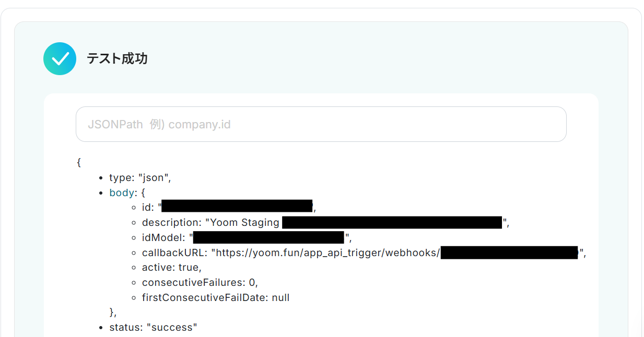Click the green checkmark success icon
The image size is (644, 337).
(x=60, y=58)
